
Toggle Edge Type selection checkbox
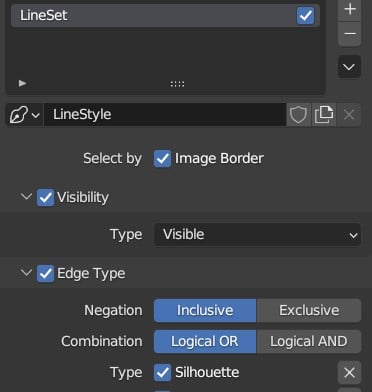click(x=45, y=274)
